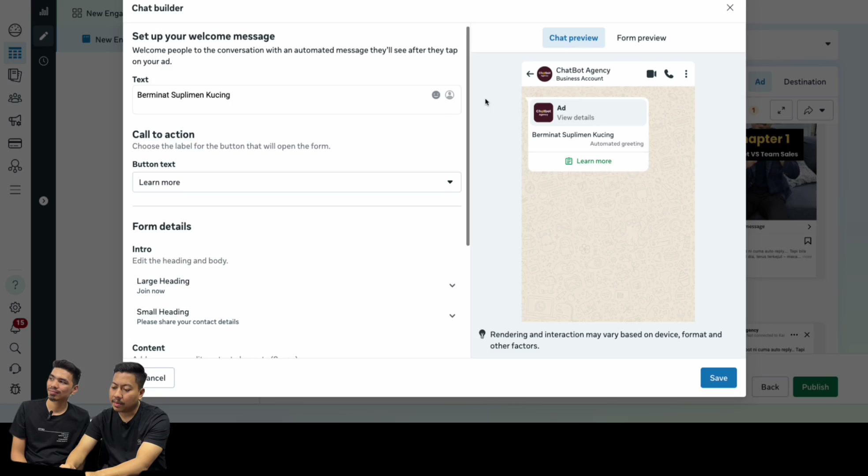Click video call icon in chat preview
868x476 pixels.
click(x=651, y=74)
